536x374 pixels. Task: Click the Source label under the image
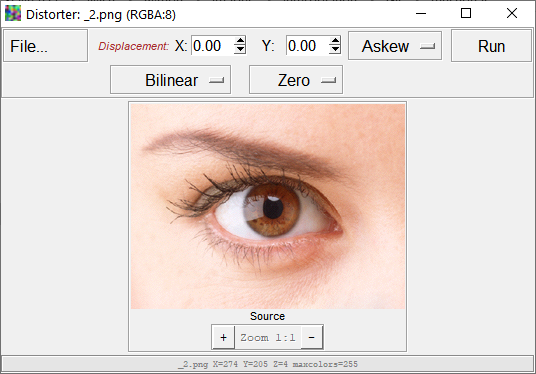[x=267, y=316]
